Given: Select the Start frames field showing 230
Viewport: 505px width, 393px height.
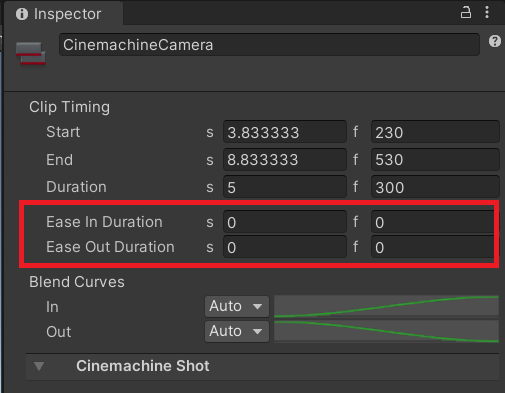Looking at the screenshot, I should 435,132.
